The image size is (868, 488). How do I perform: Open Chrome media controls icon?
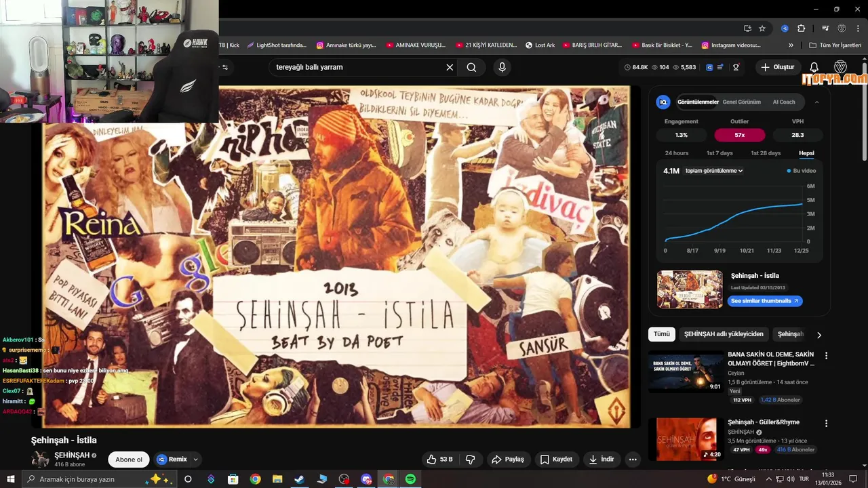[825, 28]
